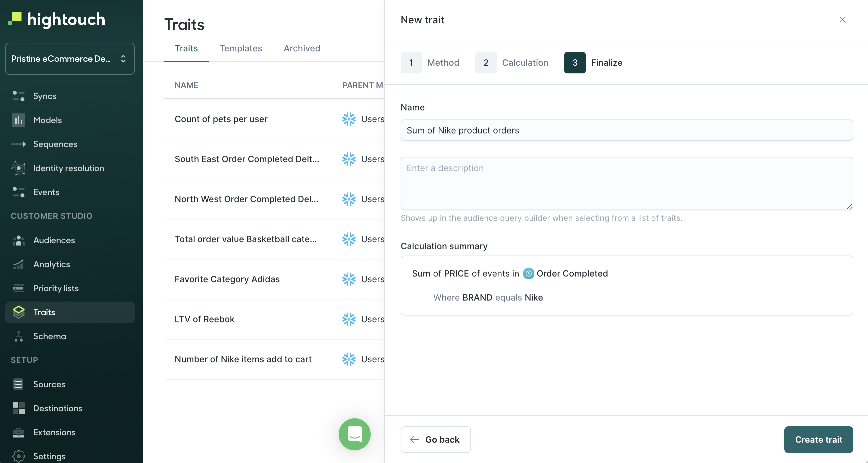This screenshot has height=463, width=868.
Task: Switch to the Archived tab
Action: (x=302, y=48)
